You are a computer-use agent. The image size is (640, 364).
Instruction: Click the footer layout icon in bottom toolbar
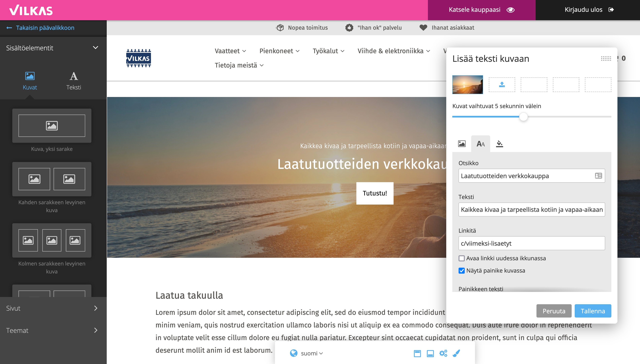pyautogui.click(x=430, y=354)
